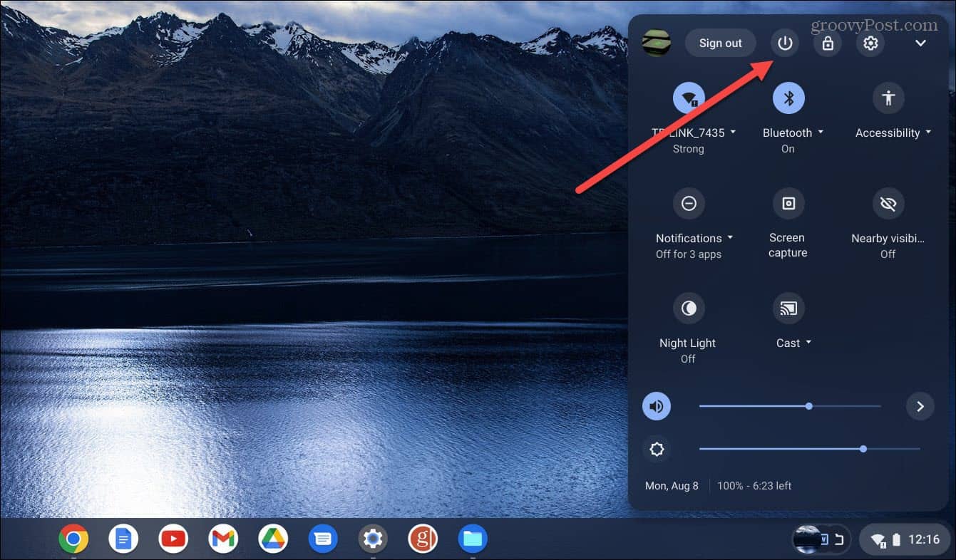The image size is (956, 560).
Task: Toggle Bluetooth off
Action: 788,98
